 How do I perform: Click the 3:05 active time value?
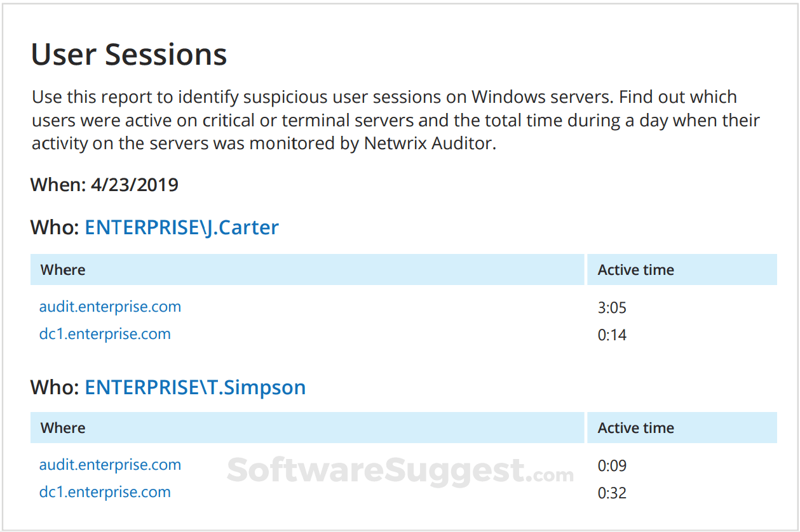pyautogui.click(x=612, y=308)
